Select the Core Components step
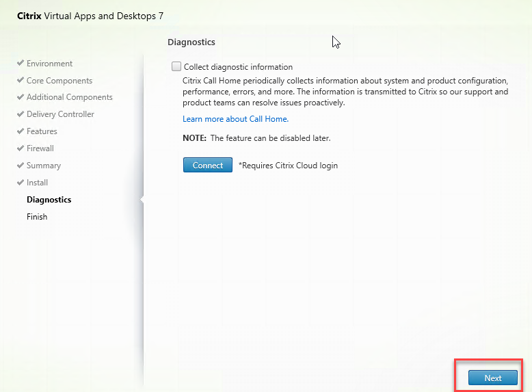532x392 pixels. [59, 81]
